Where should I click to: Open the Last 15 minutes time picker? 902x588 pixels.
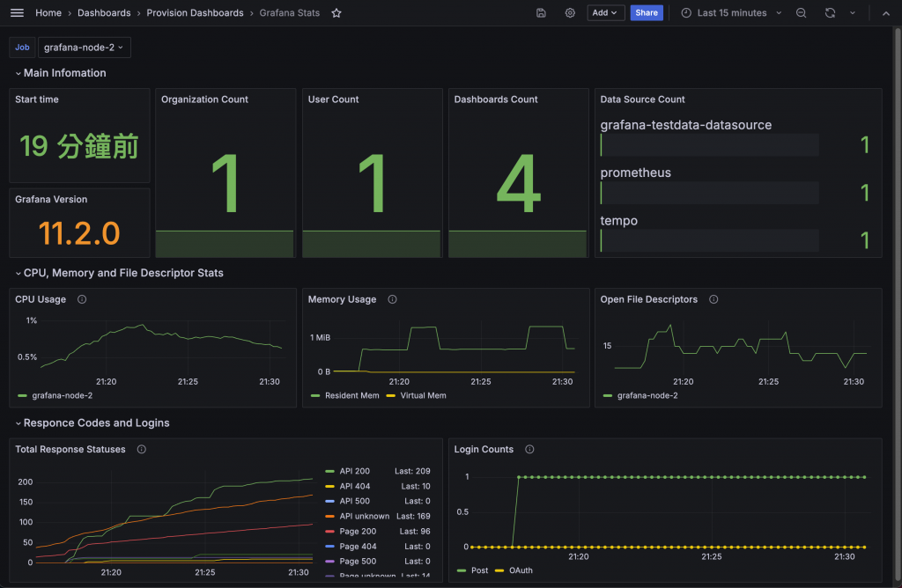732,12
